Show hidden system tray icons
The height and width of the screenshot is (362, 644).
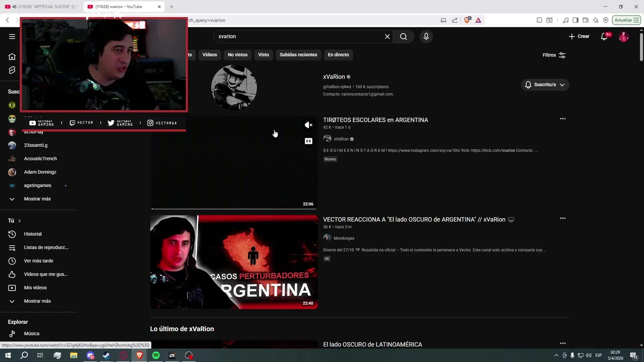[556, 355]
